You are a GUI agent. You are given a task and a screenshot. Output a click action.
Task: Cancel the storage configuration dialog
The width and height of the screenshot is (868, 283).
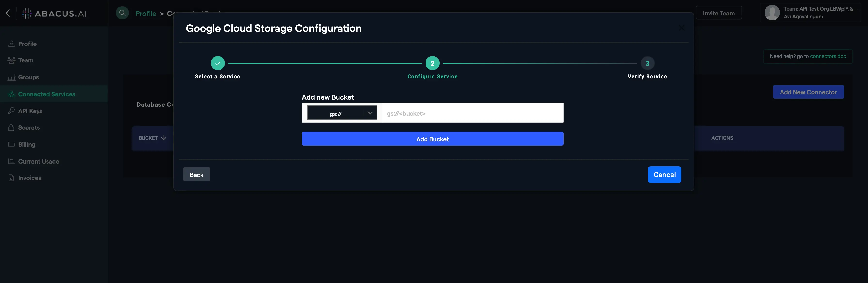(x=664, y=175)
